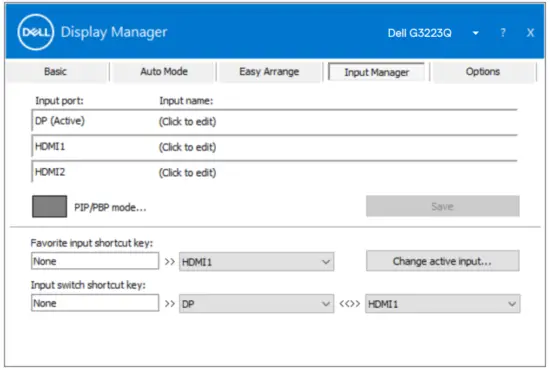Click 'Input switch shortcut key:' label
The width and height of the screenshot is (550, 371).
88,285
